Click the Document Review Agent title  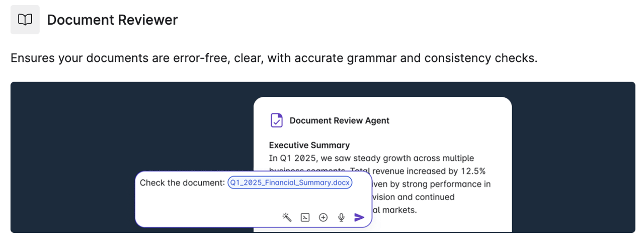tap(340, 120)
